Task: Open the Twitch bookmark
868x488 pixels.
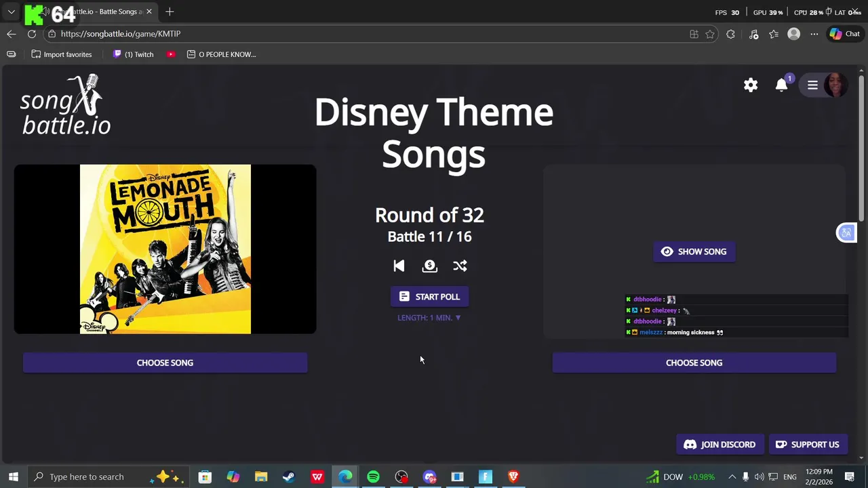Action: (x=133, y=54)
